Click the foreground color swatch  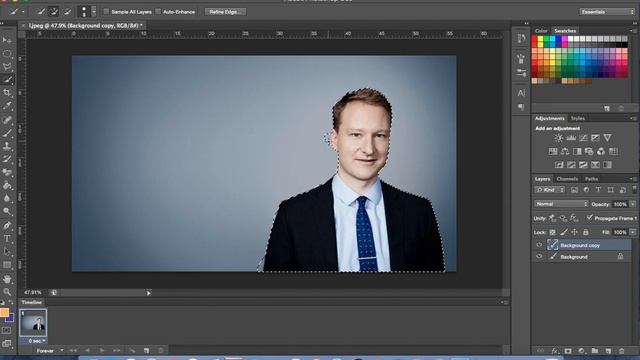point(4,312)
